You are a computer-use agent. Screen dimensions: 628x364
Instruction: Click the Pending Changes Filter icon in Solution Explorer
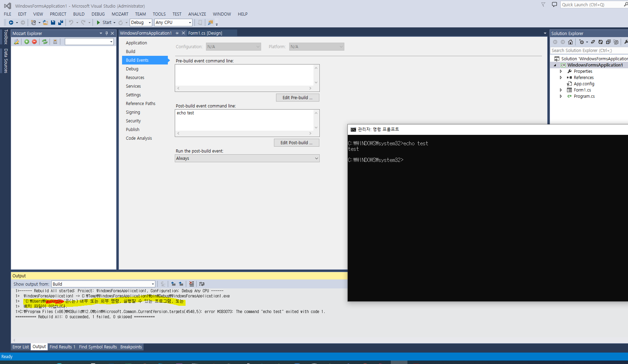point(582,42)
